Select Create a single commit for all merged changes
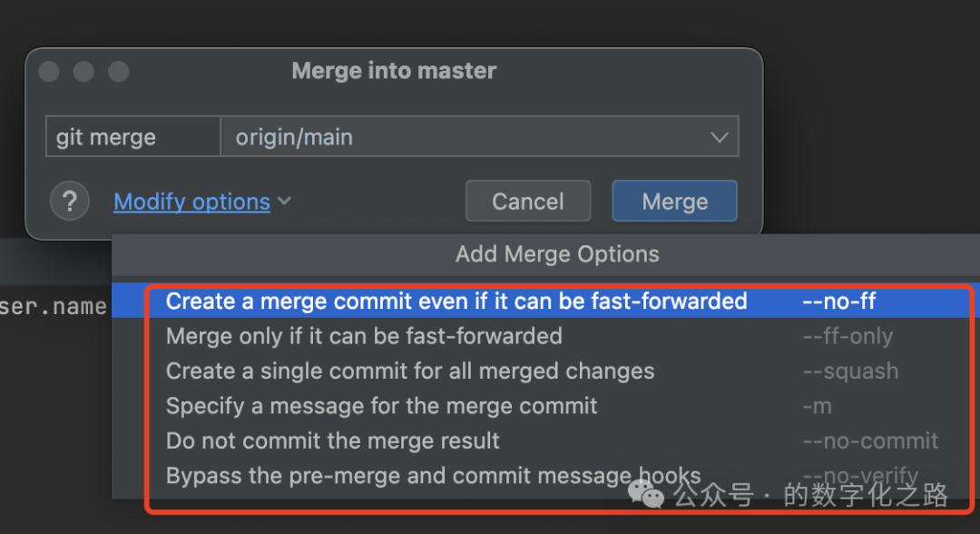This screenshot has width=980, height=534. tap(410, 371)
